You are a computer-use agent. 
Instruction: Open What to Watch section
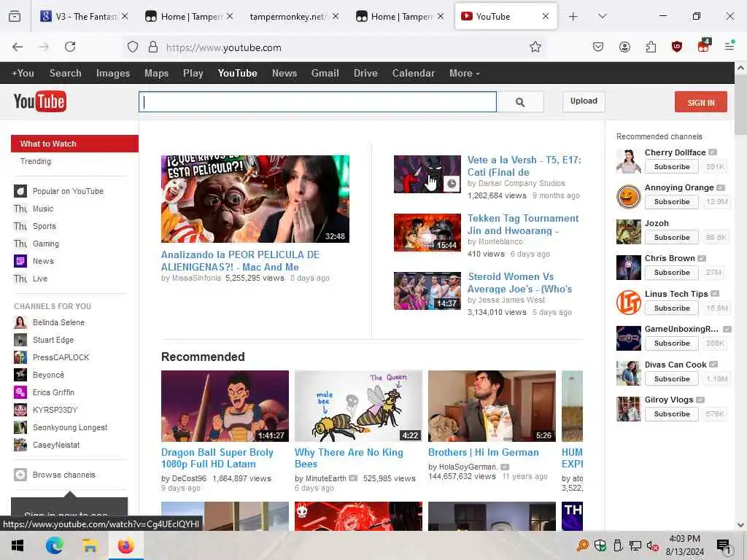(x=75, y=144)
